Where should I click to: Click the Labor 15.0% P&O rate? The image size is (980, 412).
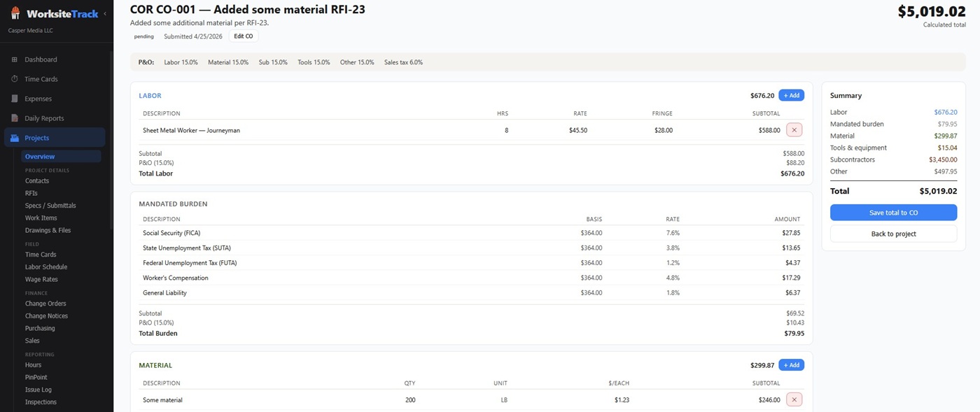(181, 62)
